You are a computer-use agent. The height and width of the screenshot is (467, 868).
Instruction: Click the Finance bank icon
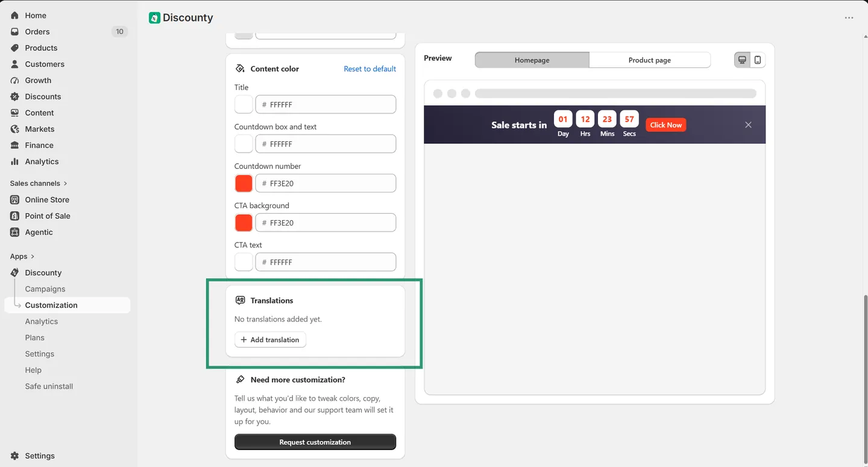click(15, 146)
